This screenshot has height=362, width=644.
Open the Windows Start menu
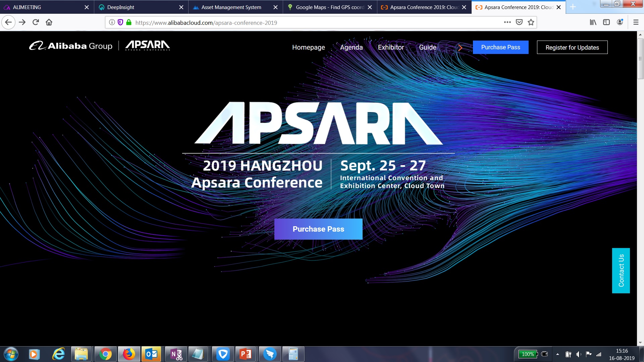(x=11, y=354)
